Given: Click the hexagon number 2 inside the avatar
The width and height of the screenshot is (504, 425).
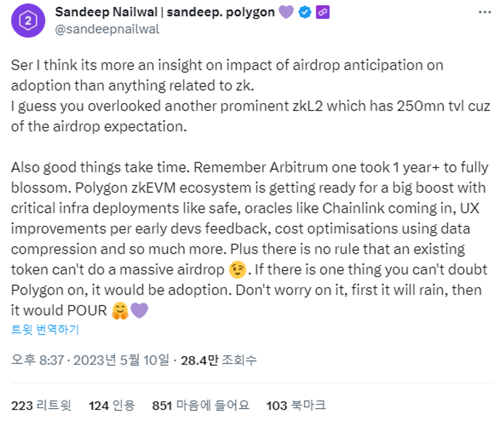Looking at the screenshot, I should click(x=28, y=21).
